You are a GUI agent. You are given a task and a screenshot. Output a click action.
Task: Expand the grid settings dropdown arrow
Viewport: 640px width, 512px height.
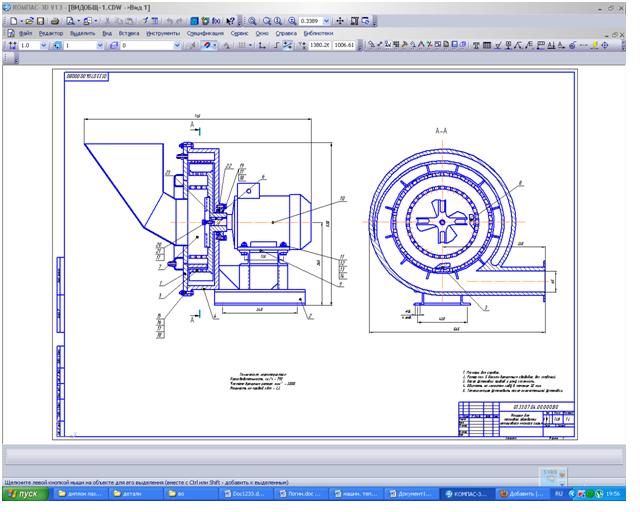(250, 45)
